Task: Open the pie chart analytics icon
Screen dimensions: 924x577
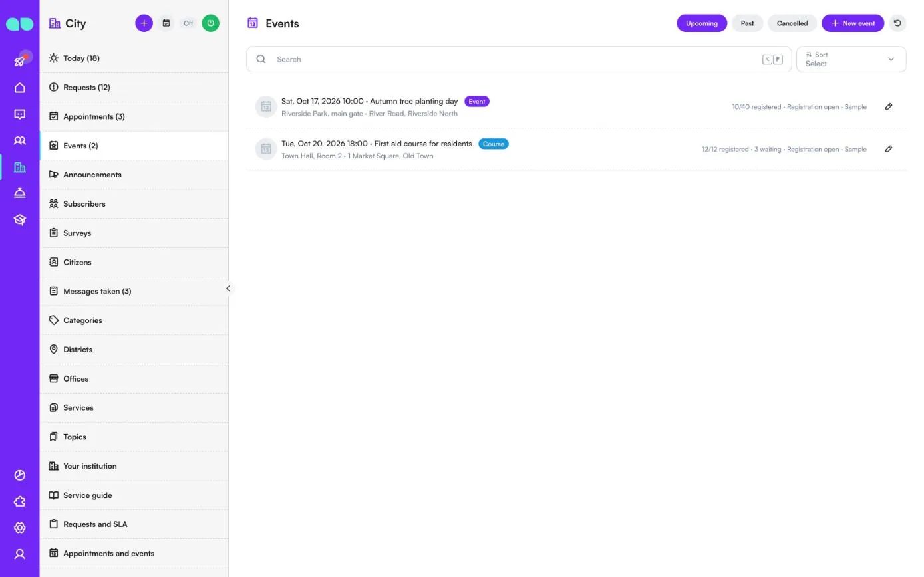Action: coord(20,475)
